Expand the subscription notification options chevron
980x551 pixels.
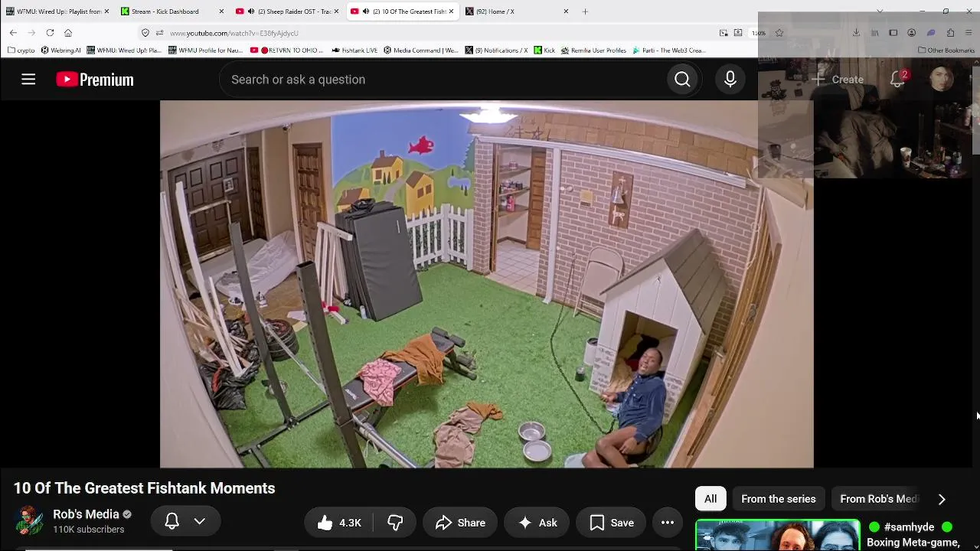pos(200,522)
